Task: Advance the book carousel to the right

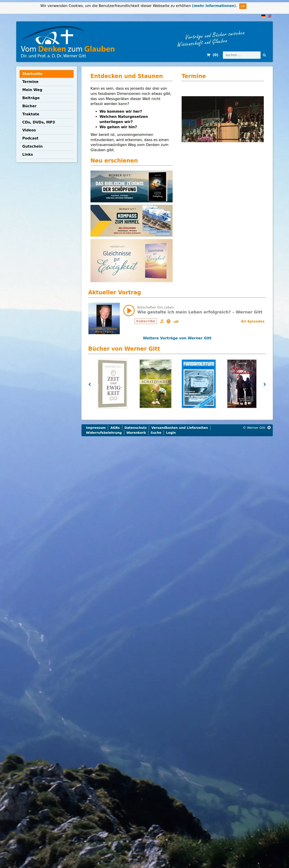Action: [x=264, y=384]
